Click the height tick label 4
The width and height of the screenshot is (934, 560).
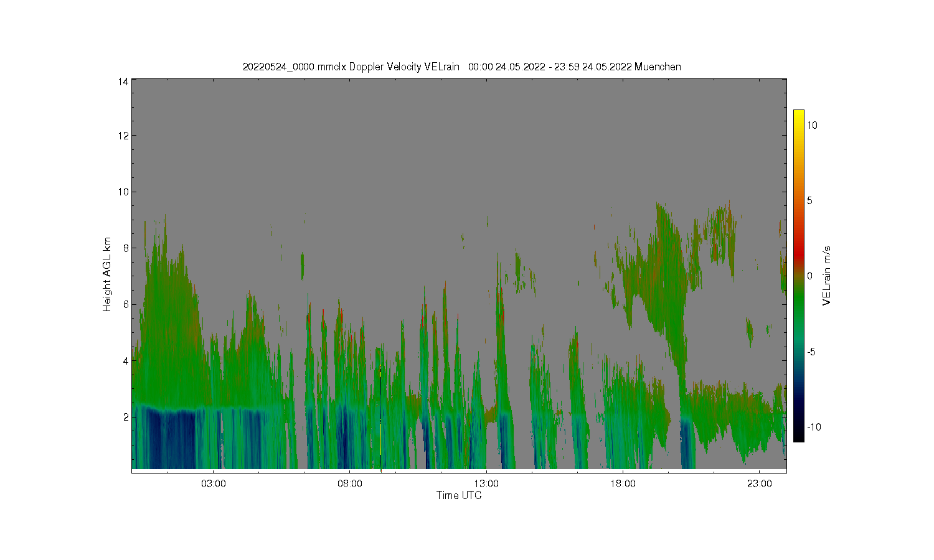tap(126, 360)
